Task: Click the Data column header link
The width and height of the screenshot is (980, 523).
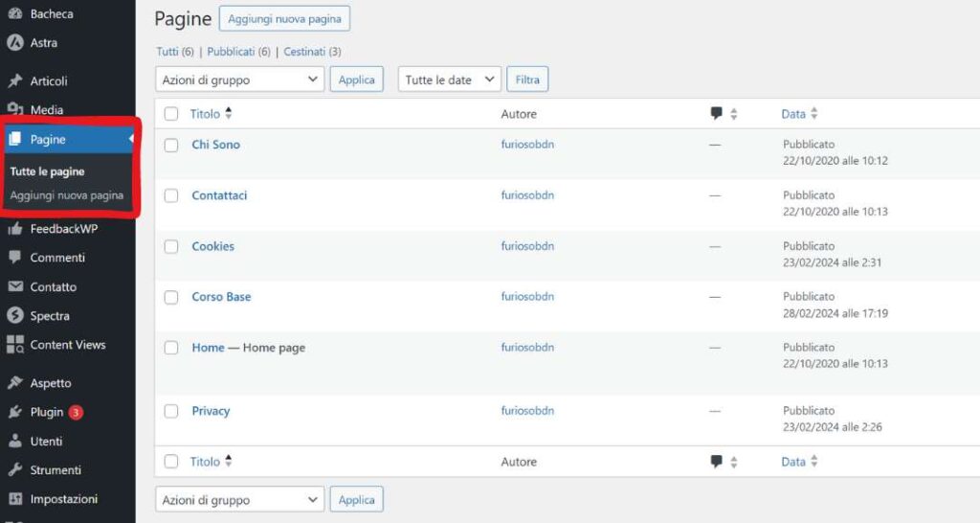Action: 793,114
